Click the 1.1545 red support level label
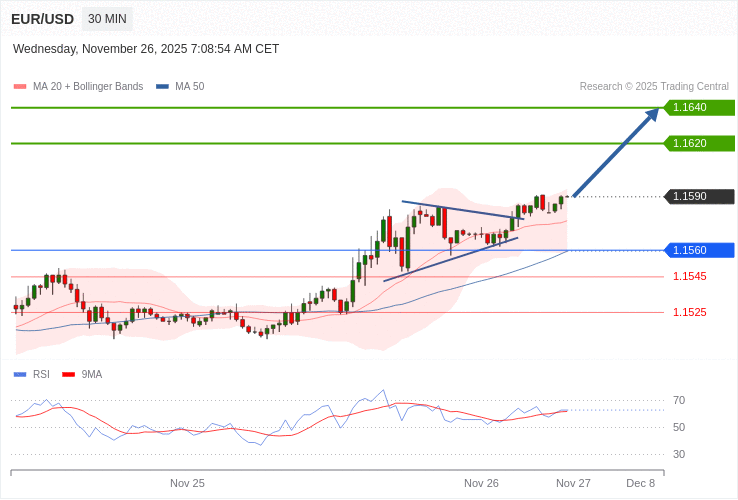 [x=690, y=276]
